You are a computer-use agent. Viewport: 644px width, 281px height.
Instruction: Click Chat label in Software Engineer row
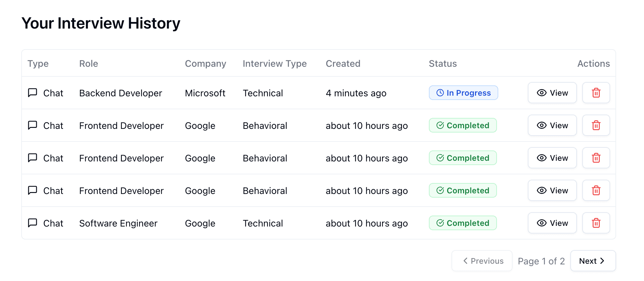click(53, 223)
